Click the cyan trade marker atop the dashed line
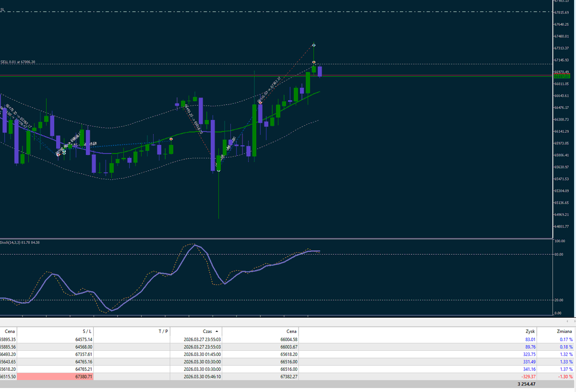576x392 pixels. 314,45
